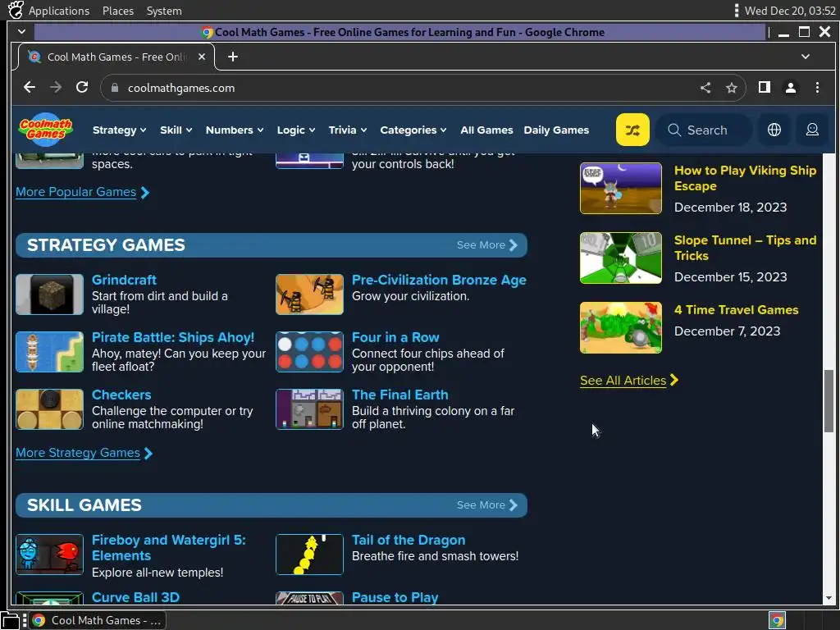Viewport: 840px width, 630px height.
Task: Click the Coolmath Games logo
Action: (46, 129)
